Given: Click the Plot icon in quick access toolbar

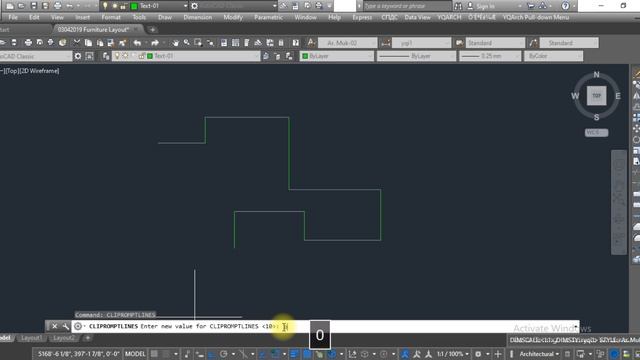Looking at the screenshot, I should pos(57,6).
